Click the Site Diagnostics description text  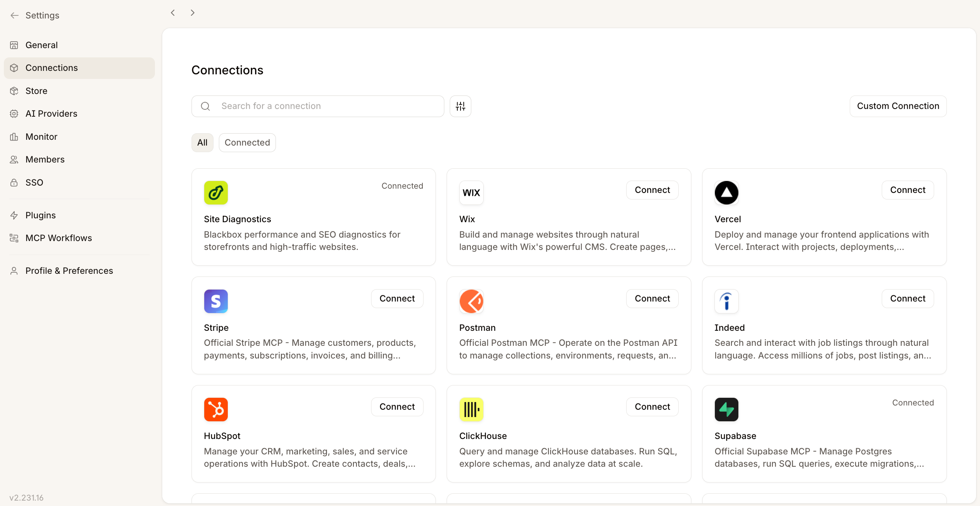302,241
